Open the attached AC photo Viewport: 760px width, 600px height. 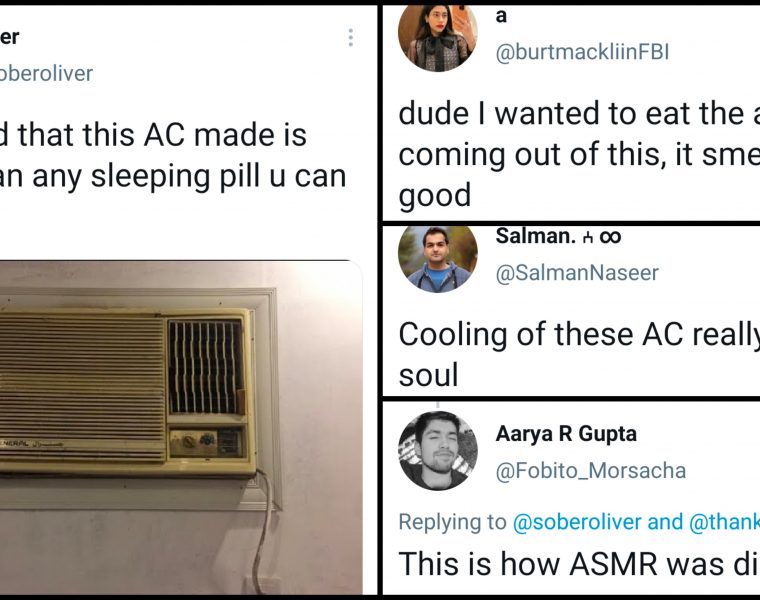pos(181,427)
